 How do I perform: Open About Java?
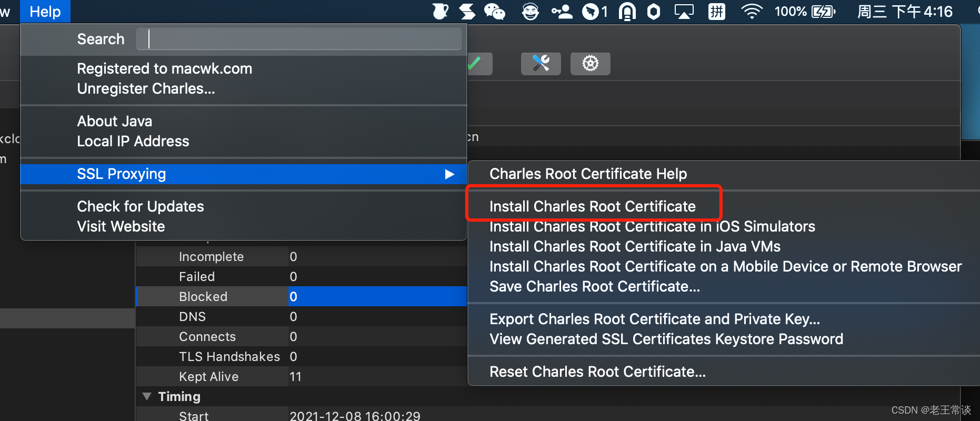point(114,121)
